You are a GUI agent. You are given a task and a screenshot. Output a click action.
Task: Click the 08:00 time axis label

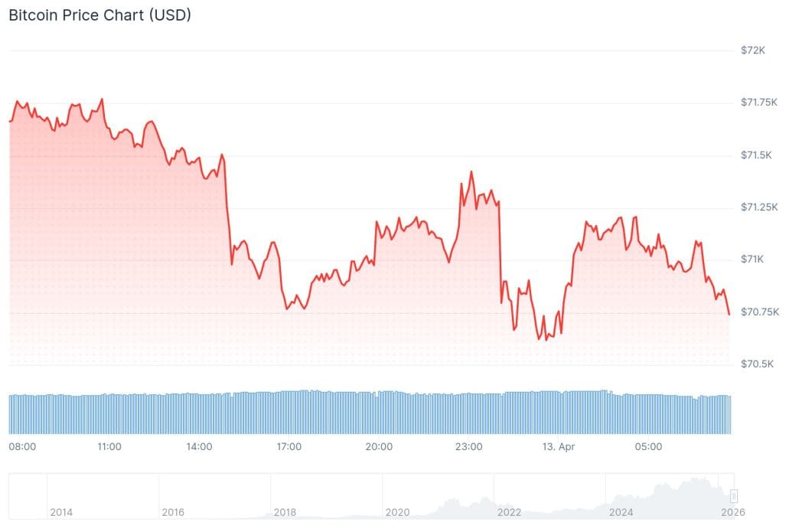coord(21,446)
